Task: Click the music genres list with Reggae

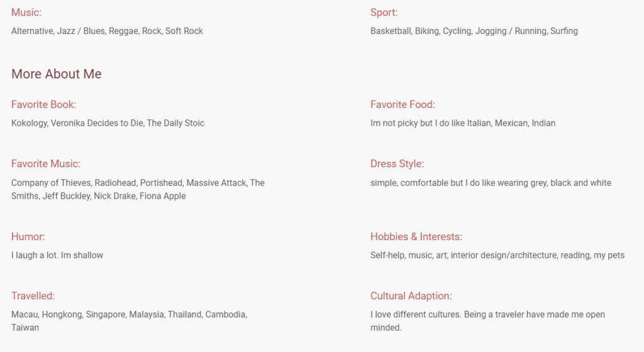Action: click(107, 31)
